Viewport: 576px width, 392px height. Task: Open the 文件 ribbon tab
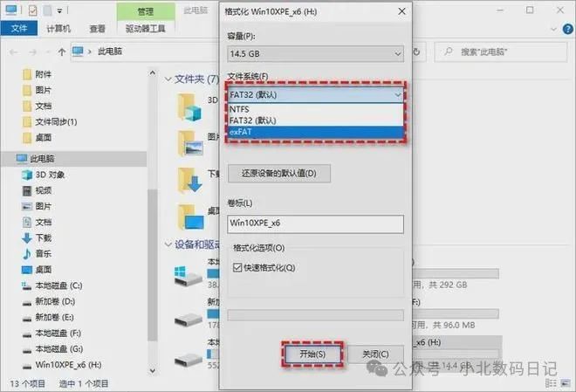coord(19,28)
